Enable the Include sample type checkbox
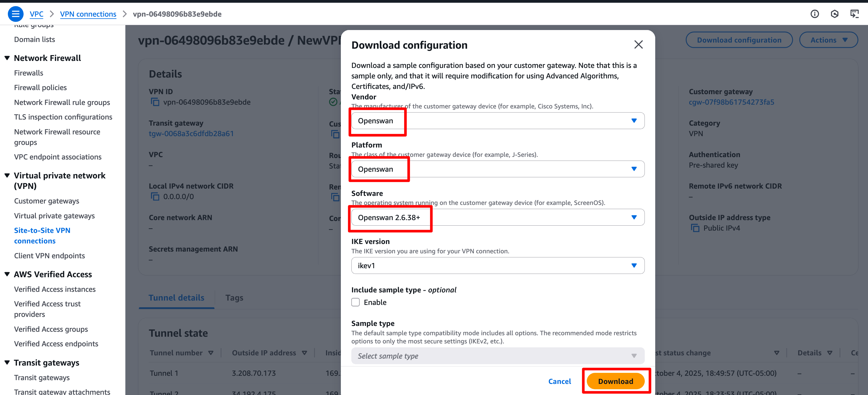 [355, 302]
